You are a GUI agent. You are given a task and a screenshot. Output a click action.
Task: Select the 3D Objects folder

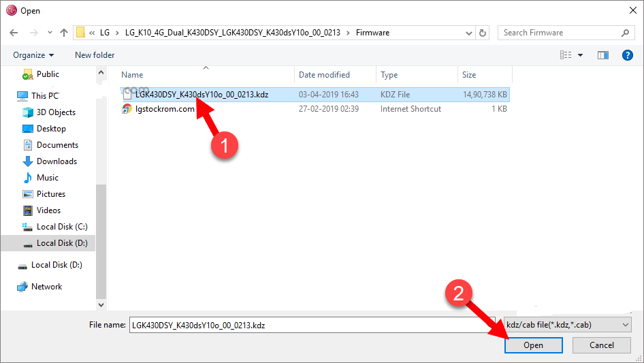click(56, 112)
